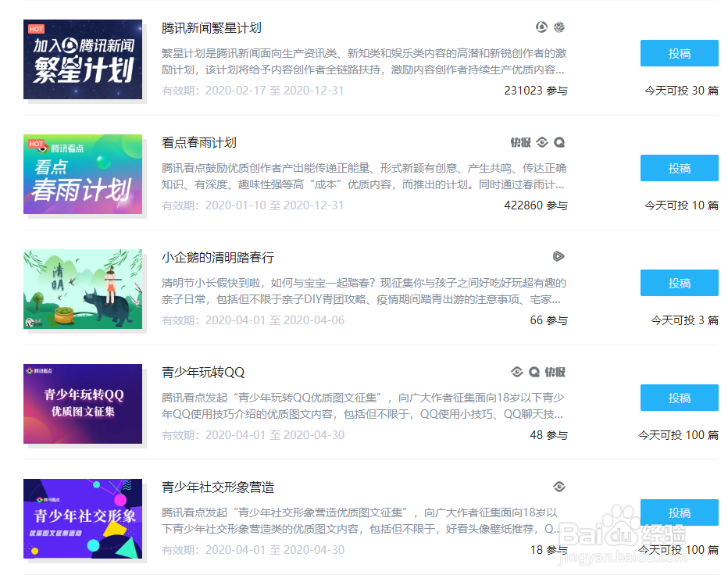Click QQ browser icon on 看点春雨计划 row
Image resolution: width=728 pixels, height=582 pixels.
pos(559,142)
